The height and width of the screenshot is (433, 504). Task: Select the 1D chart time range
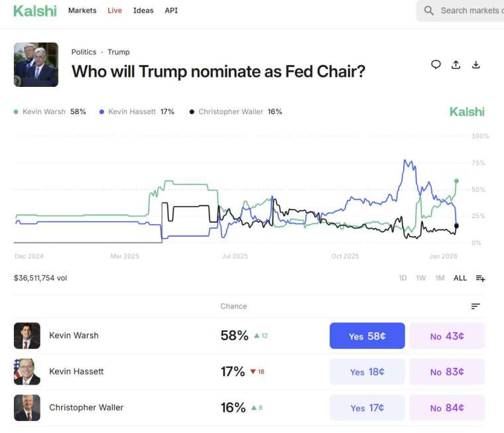click(403, 278)
